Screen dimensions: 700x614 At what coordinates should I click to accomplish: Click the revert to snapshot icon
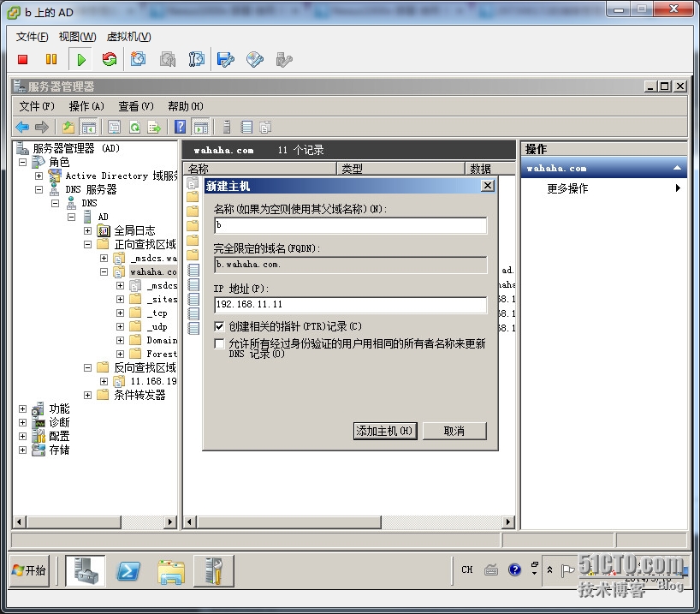pos(168,59)
